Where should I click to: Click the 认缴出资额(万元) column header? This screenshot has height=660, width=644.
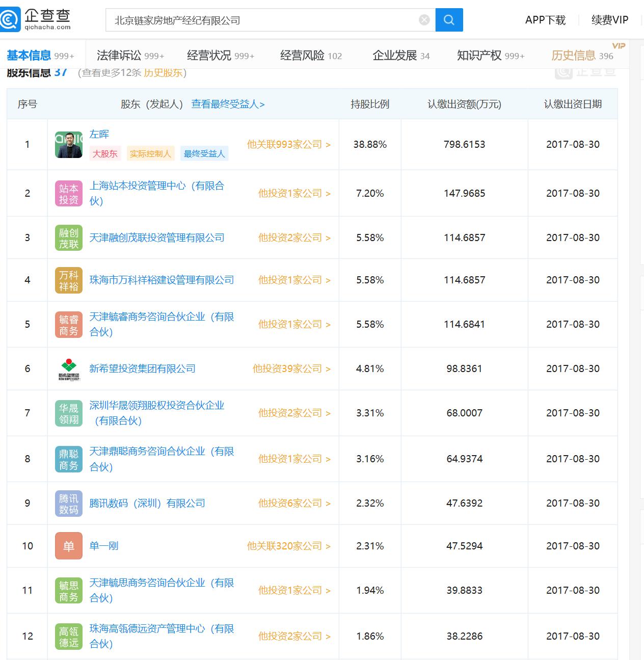465,104
